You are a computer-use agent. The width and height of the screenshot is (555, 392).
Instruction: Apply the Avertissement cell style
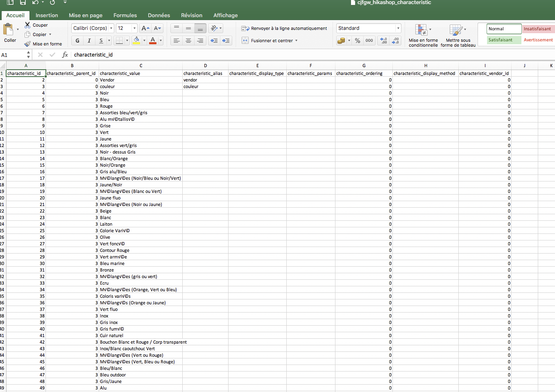538,40
